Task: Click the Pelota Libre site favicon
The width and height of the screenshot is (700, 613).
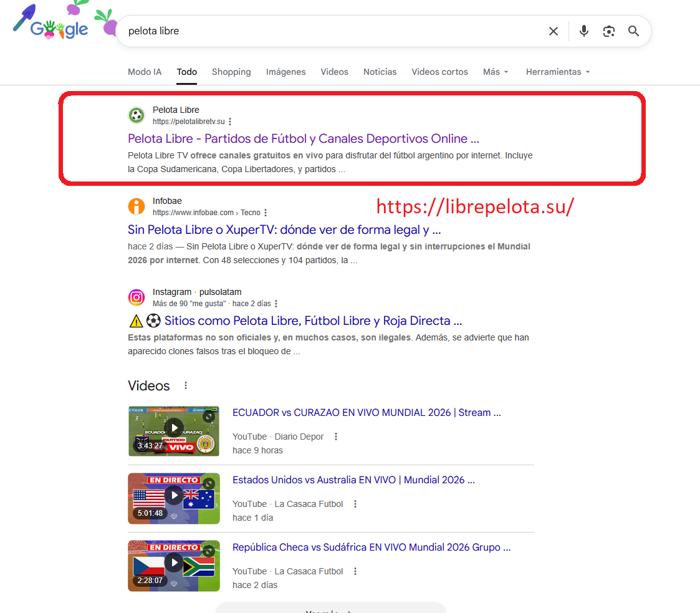Action: (137, 115)
